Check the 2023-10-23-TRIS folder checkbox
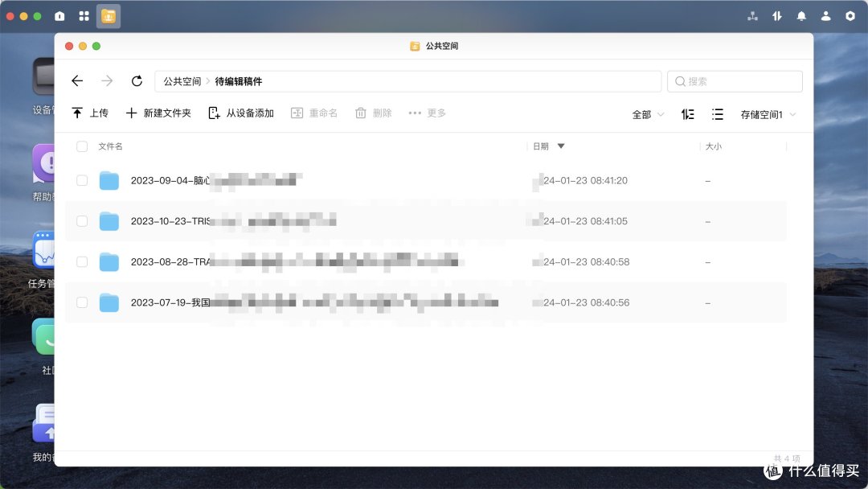The width and height of the screenshot is (868, 489). tap(82, 221)
